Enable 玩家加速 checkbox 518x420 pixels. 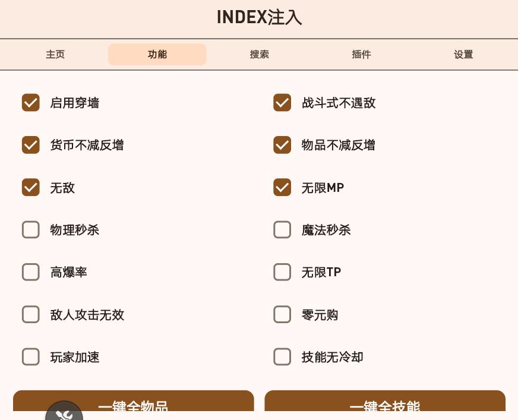(31, 357)
